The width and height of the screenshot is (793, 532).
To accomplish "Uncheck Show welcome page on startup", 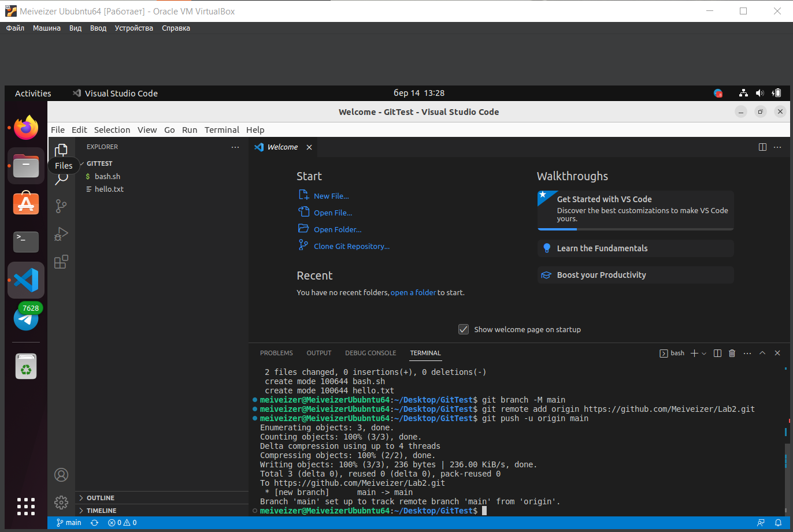I will click(464, 329).
